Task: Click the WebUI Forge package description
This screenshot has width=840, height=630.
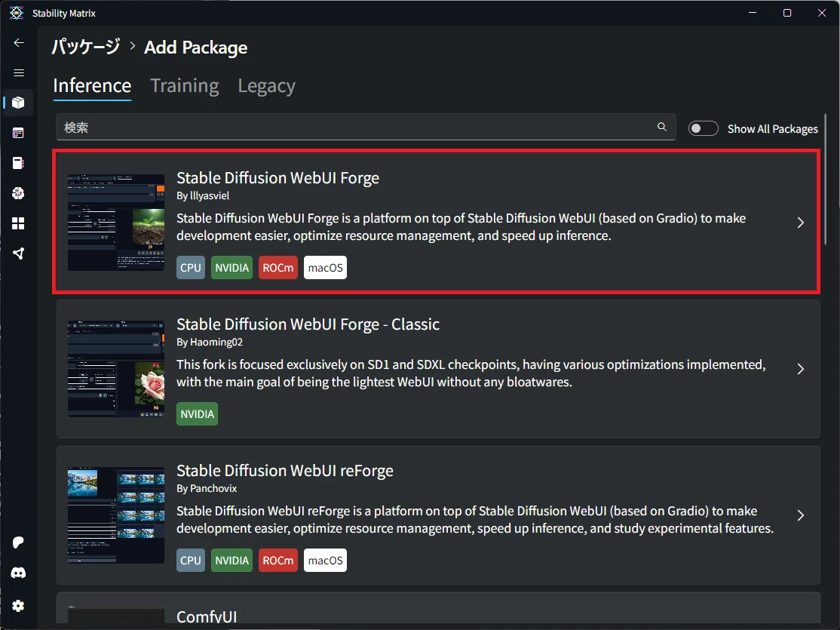Action: (461, 227)
